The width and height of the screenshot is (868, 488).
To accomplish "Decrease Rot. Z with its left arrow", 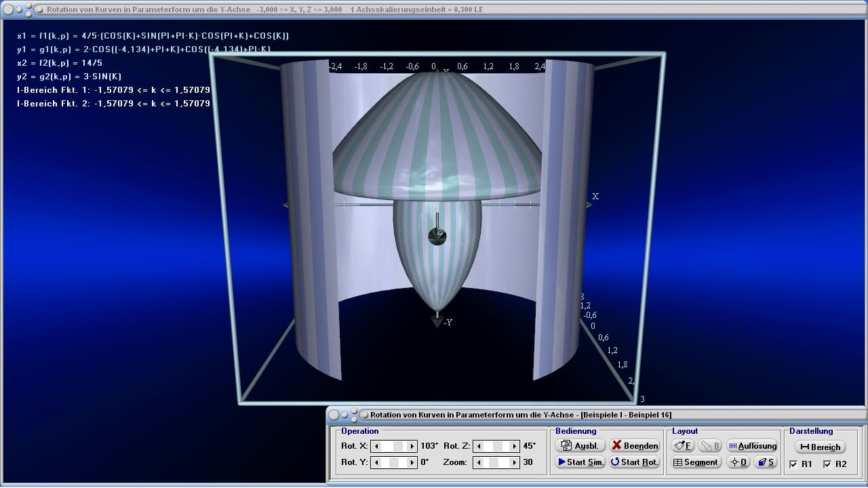I will (479, 446).
